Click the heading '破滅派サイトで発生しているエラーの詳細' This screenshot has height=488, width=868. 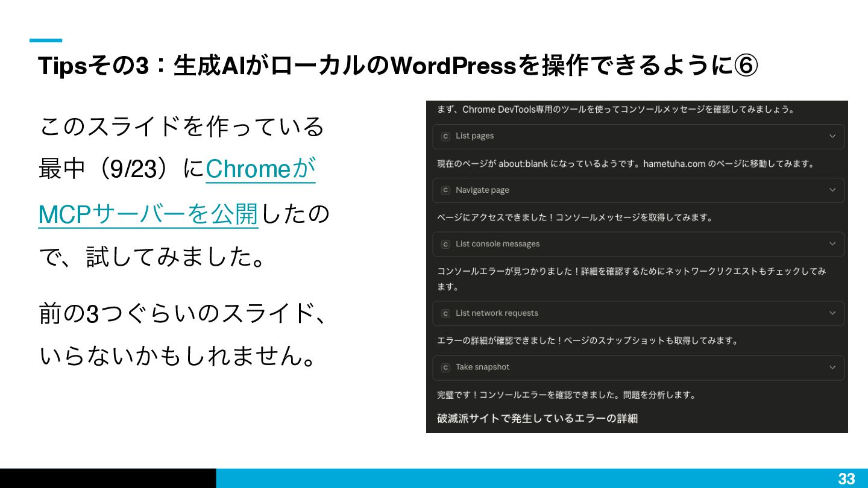[x=537, y=418]
